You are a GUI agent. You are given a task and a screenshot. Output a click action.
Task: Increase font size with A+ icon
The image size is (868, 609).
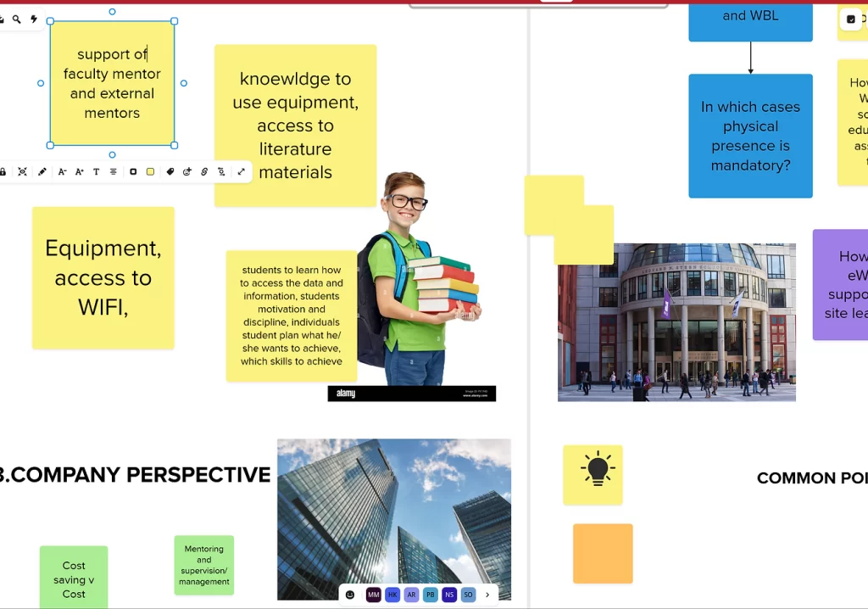pyautogui.click(x=80, y=172)
